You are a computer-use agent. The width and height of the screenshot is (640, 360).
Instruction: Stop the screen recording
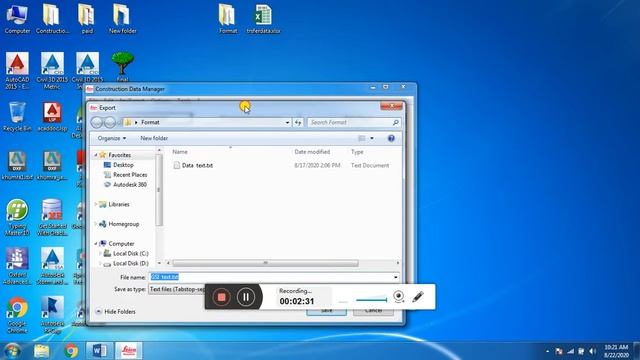tap(221, 297)
